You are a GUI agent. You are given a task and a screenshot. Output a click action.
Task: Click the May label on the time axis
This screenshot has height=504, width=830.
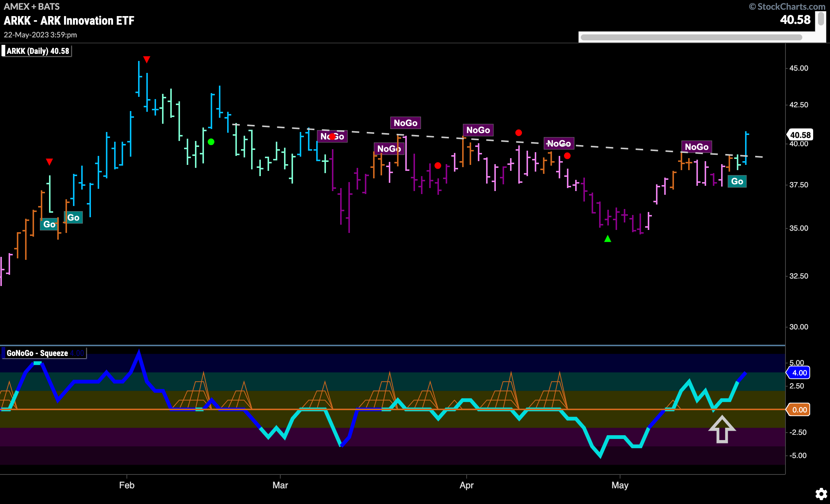coord(620,485)
